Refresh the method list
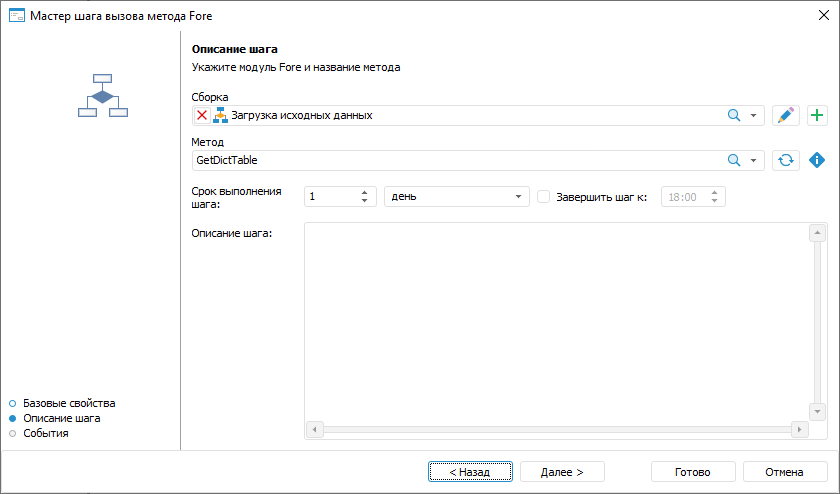Viewport: 840px width, 494px height. coord(786,160)
